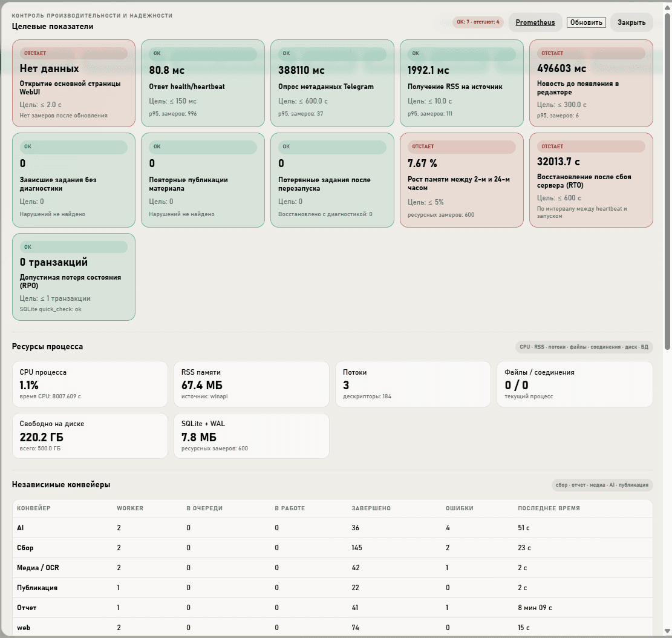The image size is (672, 638).
Task: Select the 'Медиа / OCR' row name
Action: click(x=38, y=568)
